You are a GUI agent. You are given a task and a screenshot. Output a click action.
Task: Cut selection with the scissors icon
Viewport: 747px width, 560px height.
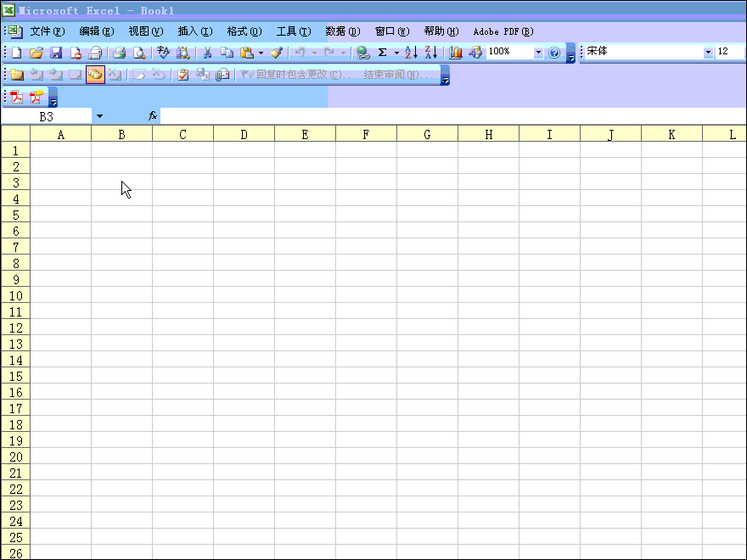[206, 53]
